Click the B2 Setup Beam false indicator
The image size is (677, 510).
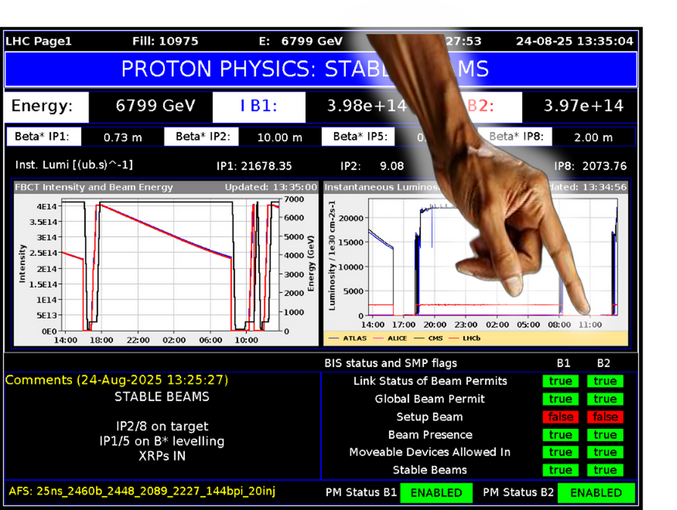click(604, 417)
